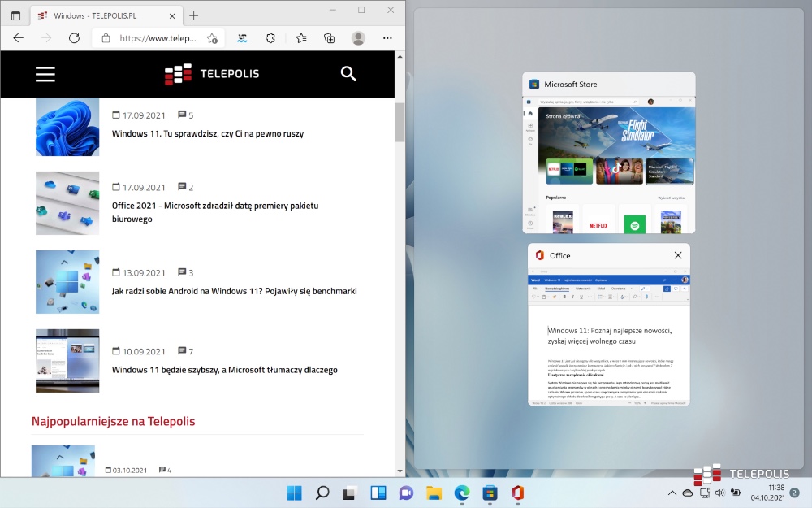
Task: Refresh the page in Edge
Action: click(74, 38)
